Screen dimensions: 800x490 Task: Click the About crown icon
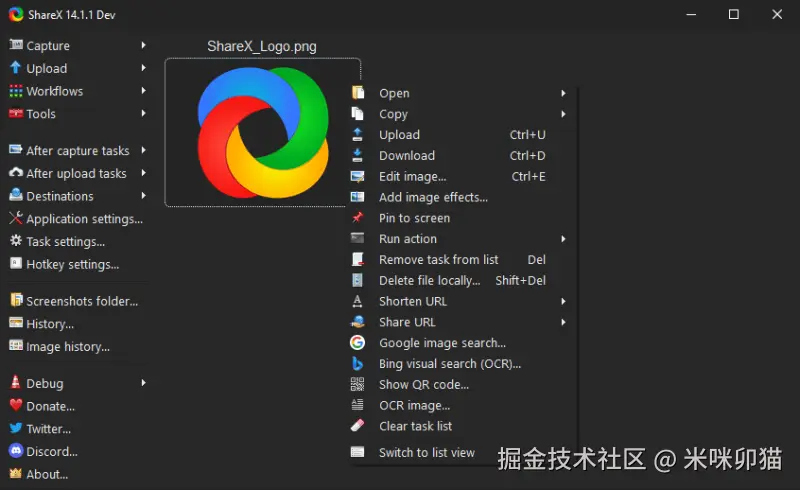click(16, 473)
